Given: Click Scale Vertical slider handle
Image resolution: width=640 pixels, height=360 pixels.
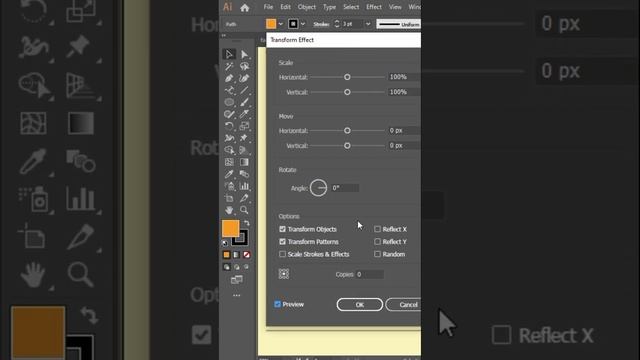Looking at the screenshot, I should [x=347, y=92].
